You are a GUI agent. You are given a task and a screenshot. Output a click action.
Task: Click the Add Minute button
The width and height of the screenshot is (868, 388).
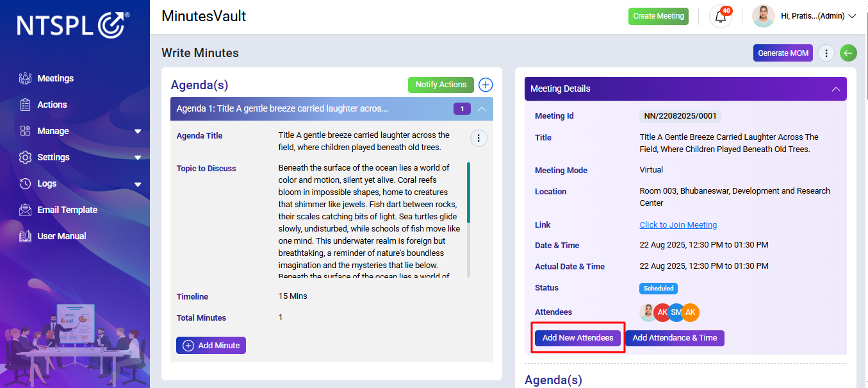pos(211,345)
